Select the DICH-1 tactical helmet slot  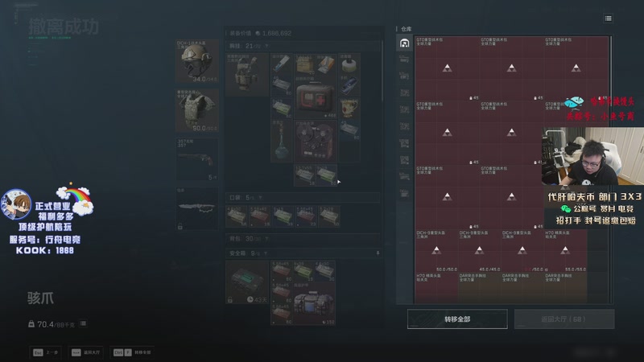tap(197, 61)
